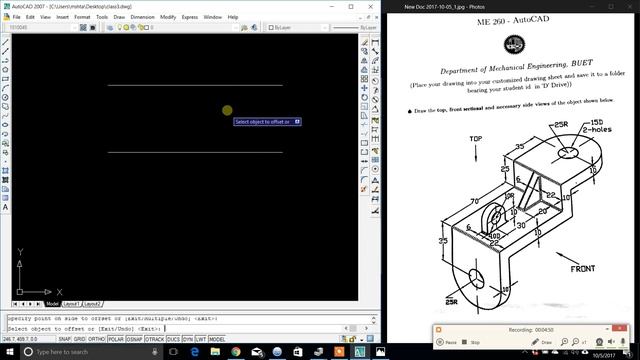The width and height of the screenshot is (640, 360).
Task: Open the ByLayer linetype control dropdown
Action: [355, 27]
